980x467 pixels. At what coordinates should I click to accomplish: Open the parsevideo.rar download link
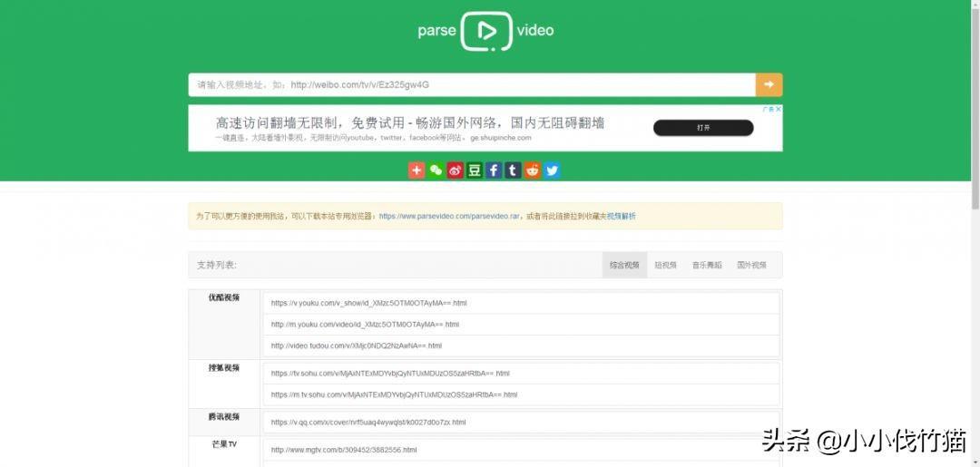(449, 217)
